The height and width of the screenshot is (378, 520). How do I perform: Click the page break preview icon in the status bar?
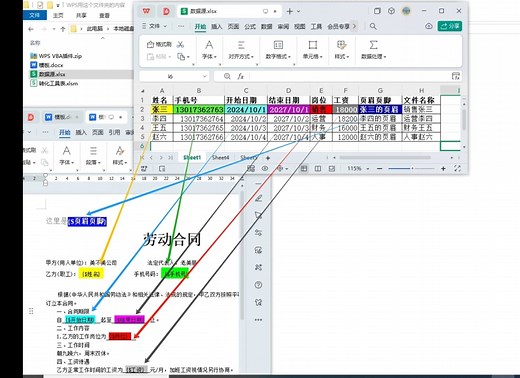(x=332, y=169)
